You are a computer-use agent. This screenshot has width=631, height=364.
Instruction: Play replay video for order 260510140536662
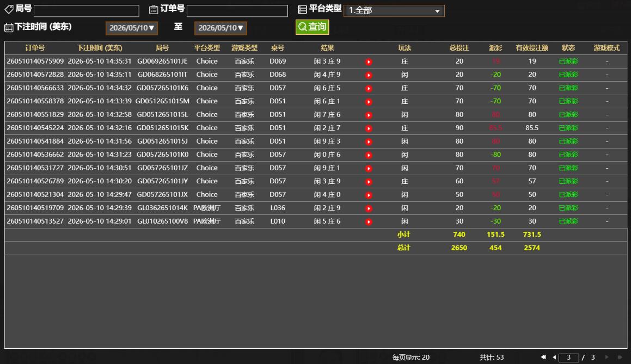(x=369, y=155)
